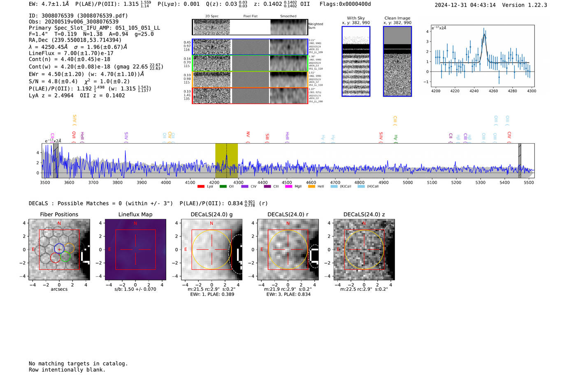Click the LyA z = 2.4964 value
576x392 pixels.
point(51,95)
